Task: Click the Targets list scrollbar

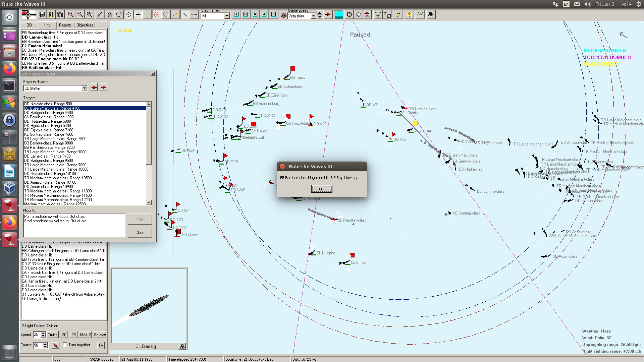Action: click(x=149, y=153)
